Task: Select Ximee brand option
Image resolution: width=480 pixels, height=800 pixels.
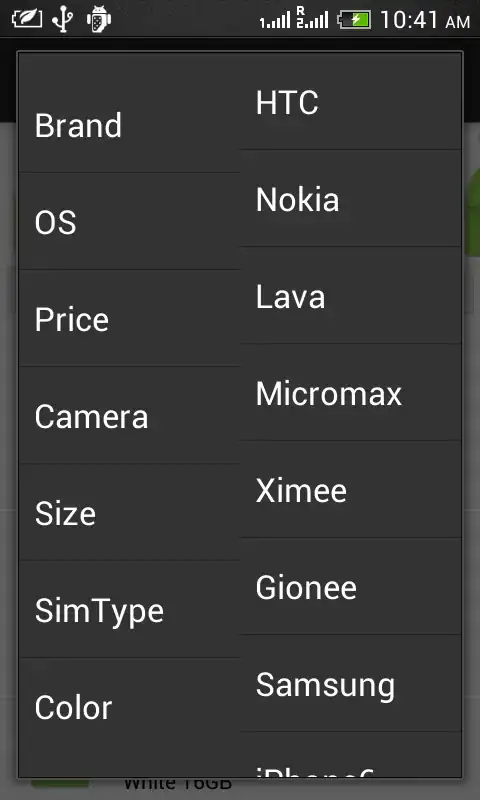Action: click(x=350, y=489)
